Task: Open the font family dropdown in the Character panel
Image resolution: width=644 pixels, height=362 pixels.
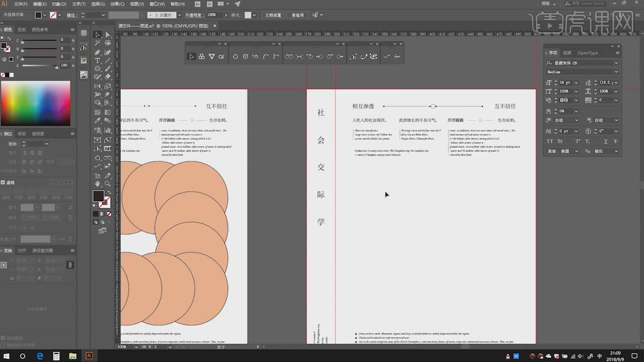Action: point(616,63)
